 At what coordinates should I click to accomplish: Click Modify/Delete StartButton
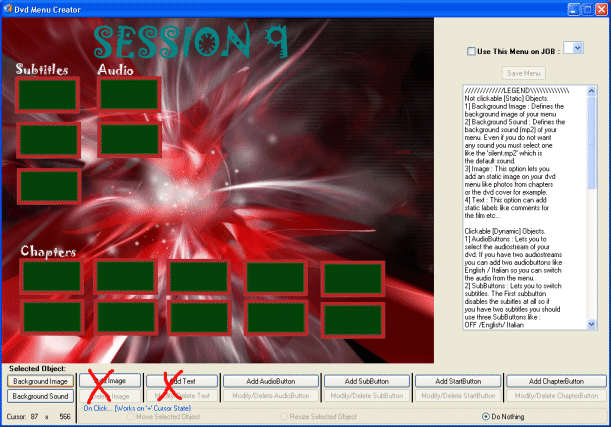click(458, 396)
